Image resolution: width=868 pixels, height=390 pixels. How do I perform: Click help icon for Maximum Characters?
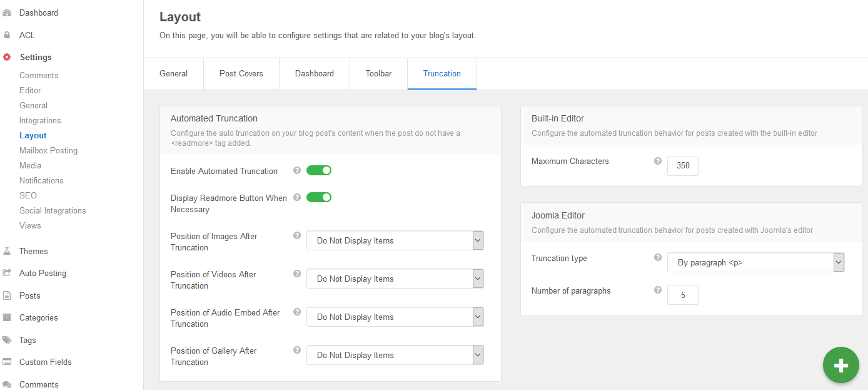658,161
